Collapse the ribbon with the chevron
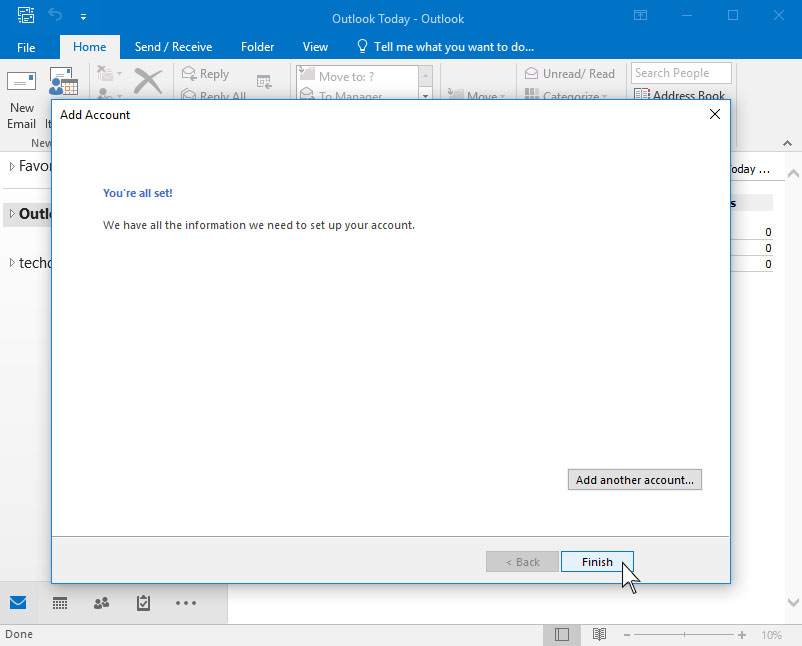 point(787,143)
